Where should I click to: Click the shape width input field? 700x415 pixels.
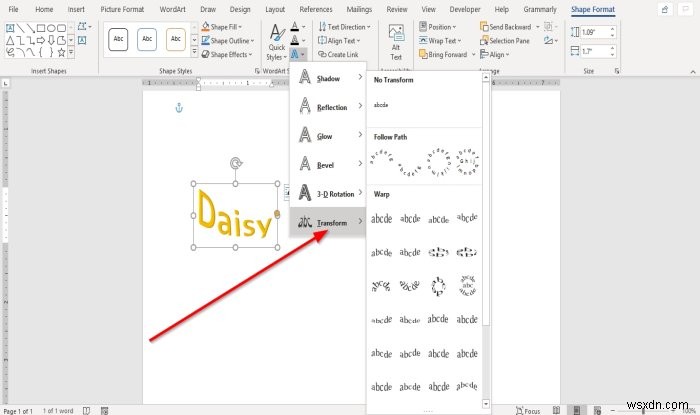(595, 51)
